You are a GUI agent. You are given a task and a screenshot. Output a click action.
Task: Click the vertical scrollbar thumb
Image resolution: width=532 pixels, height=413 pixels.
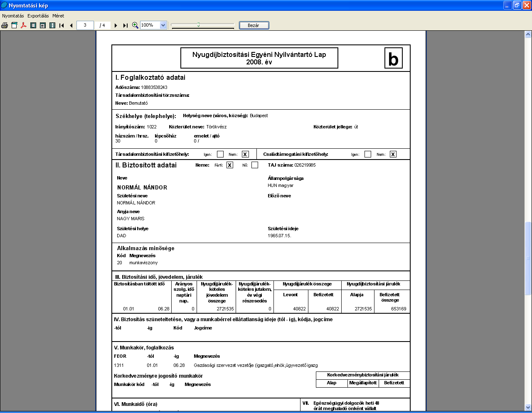[528, 258]
